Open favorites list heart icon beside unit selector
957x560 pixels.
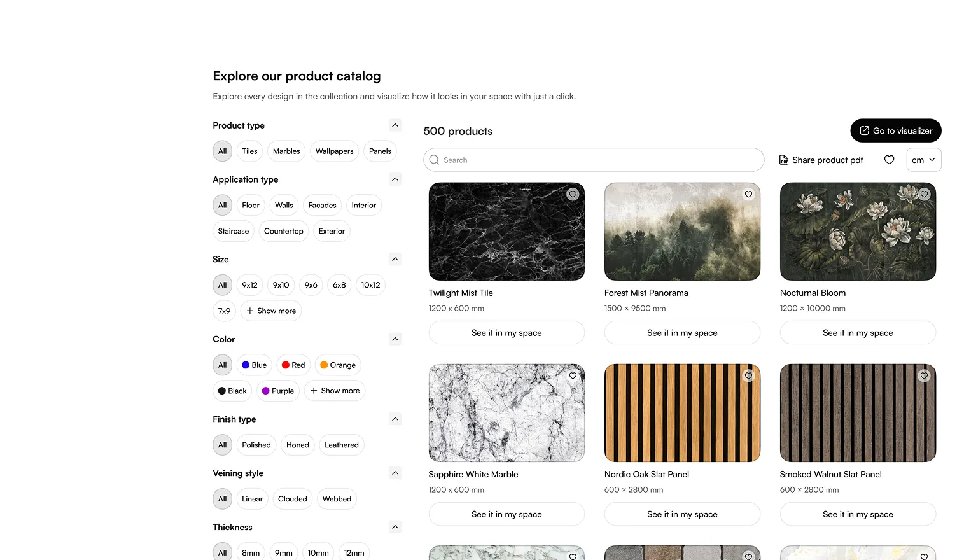[x=889, y=160]
